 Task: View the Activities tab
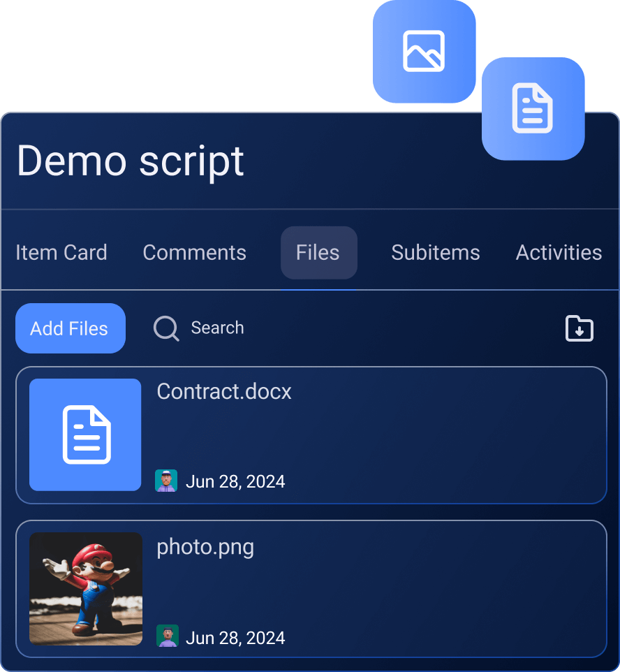[559, 253]
